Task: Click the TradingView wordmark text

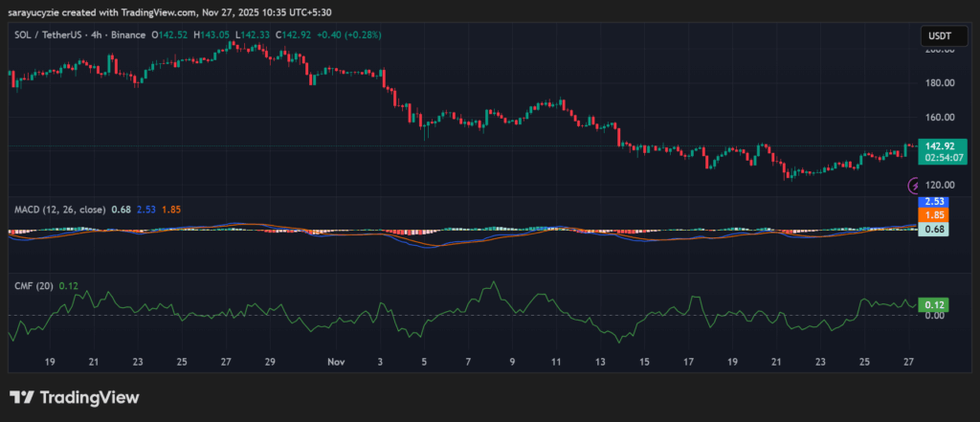Action: pyautogui.click(x=88, y=397)
